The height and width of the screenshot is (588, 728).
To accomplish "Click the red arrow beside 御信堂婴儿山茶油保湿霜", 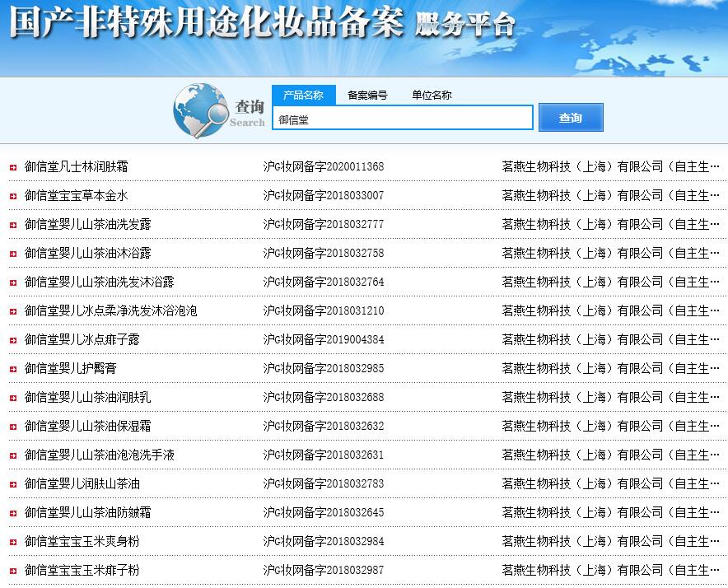I will tap(13, 427).
